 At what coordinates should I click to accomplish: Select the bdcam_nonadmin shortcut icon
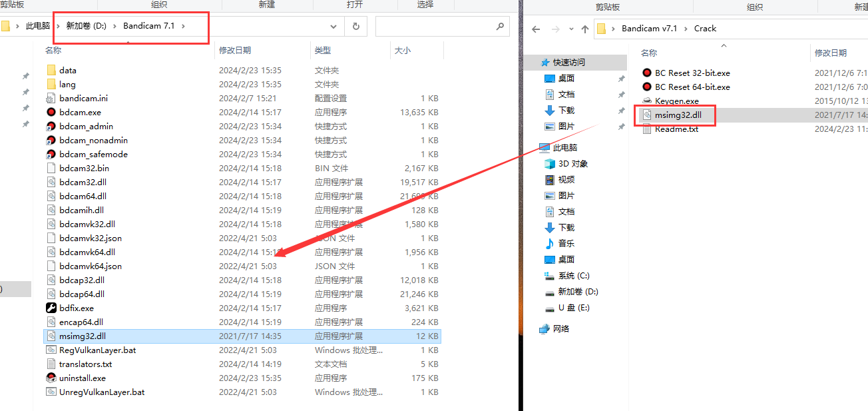coord(51,140)
